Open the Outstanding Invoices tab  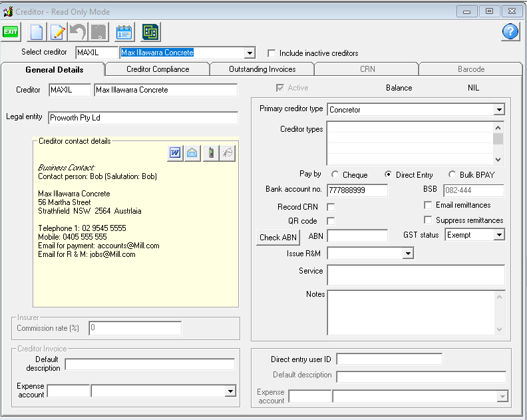coord(262,69)
